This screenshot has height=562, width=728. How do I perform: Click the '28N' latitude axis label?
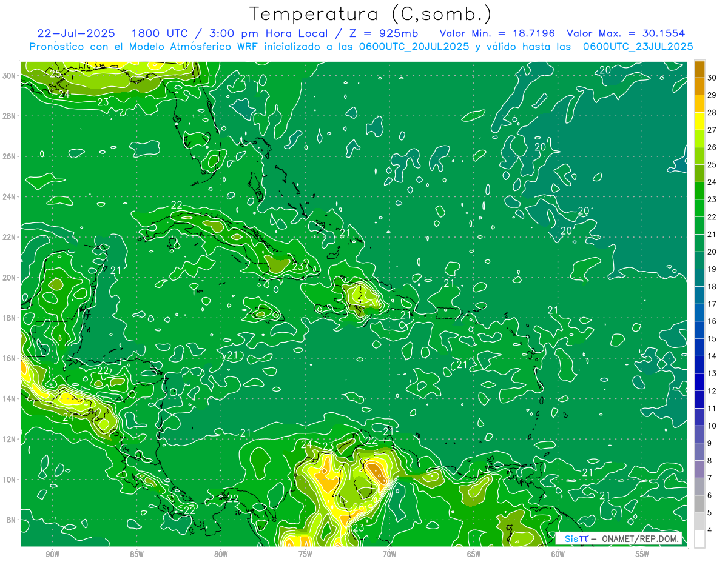pos(10,116)
